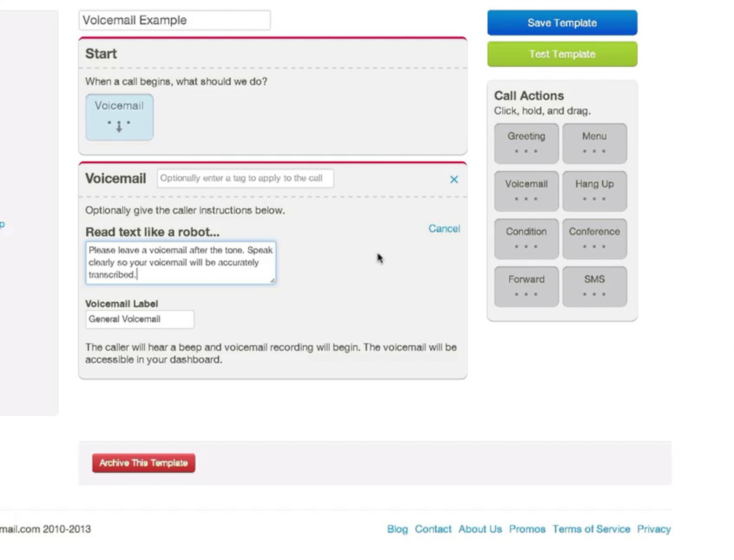Click inside the robot text instructions textarea
The width and height of the screenshot is (734, 560).
coord(181,263)
